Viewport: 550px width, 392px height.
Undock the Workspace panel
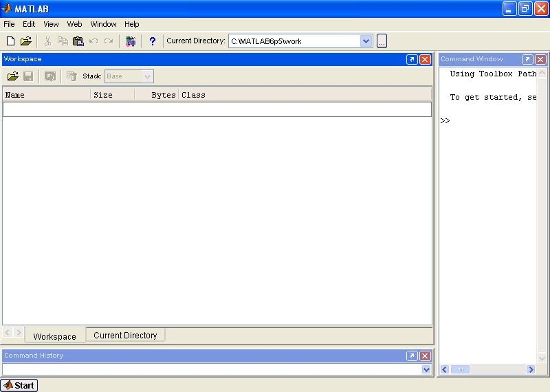pos(412,59)
